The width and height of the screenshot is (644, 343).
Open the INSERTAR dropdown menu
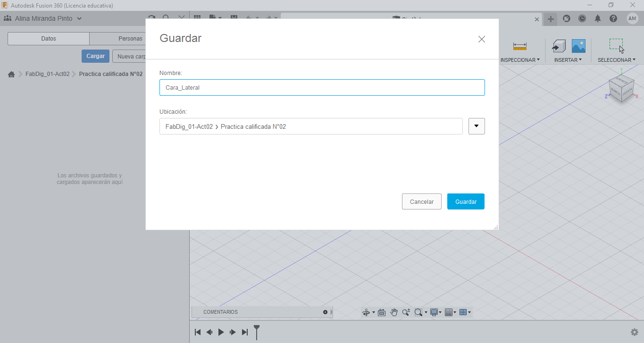pyautogui.click(x=568, y=60)
